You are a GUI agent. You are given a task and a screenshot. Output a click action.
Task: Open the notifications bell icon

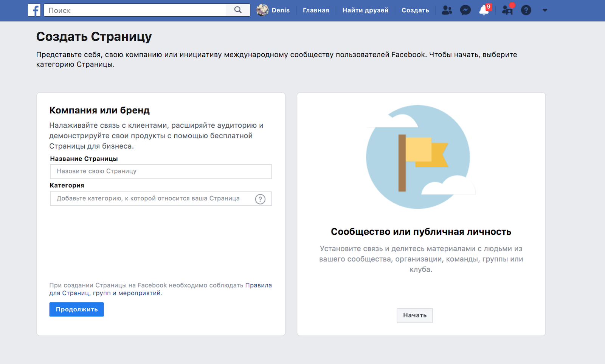point(484,10)
